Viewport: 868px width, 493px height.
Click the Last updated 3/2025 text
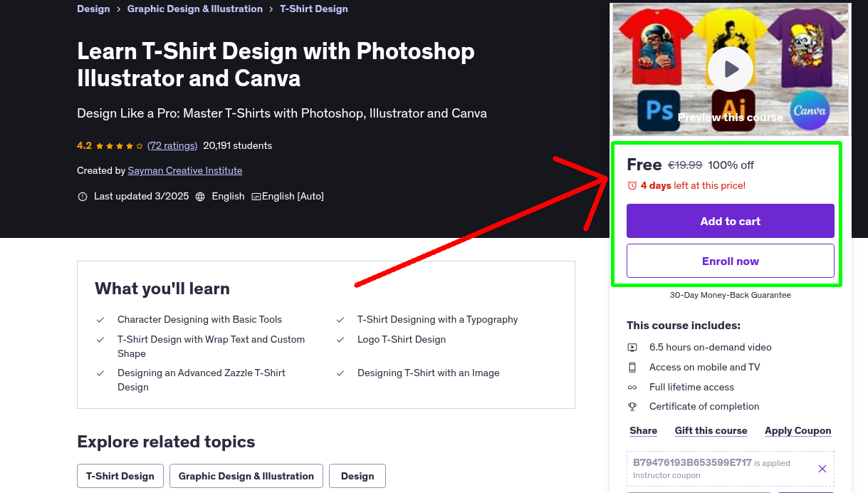[142, 197]
